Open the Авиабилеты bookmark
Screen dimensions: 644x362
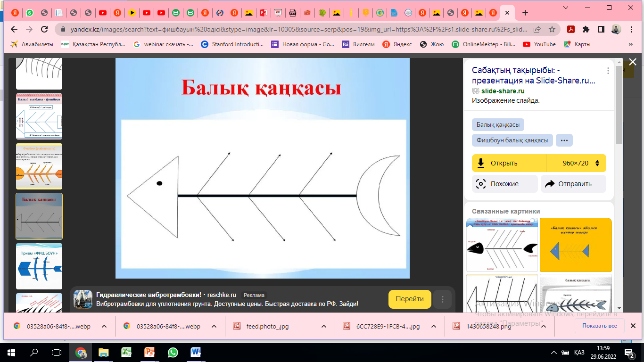click(33, 44)
